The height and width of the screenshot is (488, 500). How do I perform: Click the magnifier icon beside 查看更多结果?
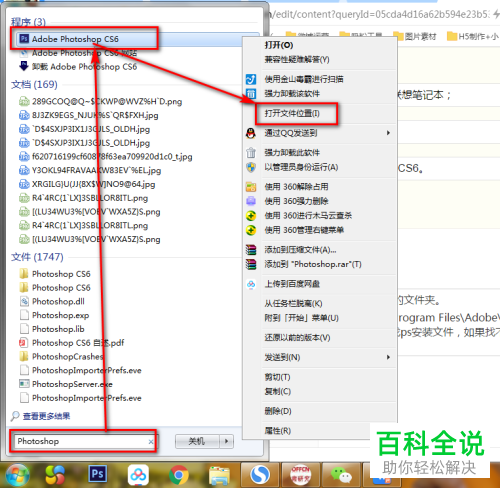(15, 416)
